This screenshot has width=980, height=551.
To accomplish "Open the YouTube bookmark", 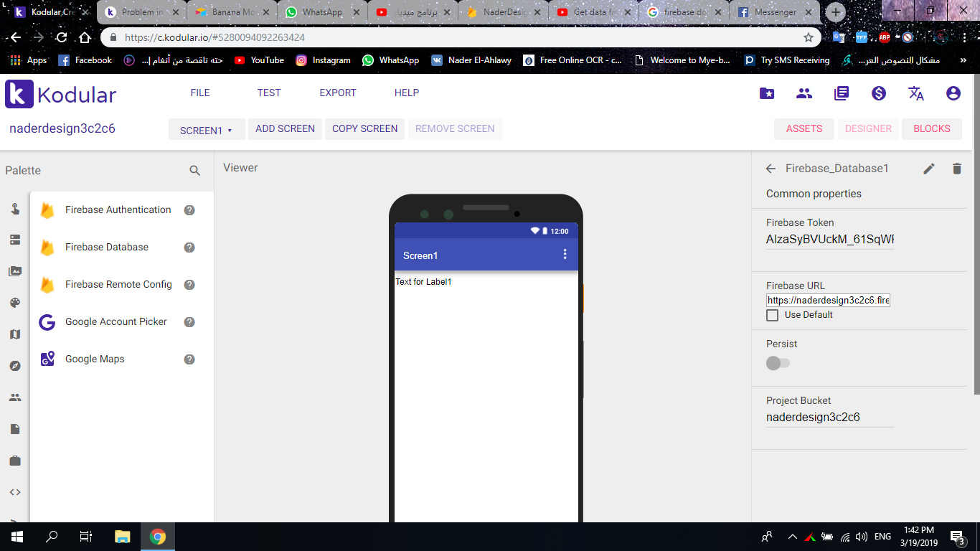I will 259,60.
